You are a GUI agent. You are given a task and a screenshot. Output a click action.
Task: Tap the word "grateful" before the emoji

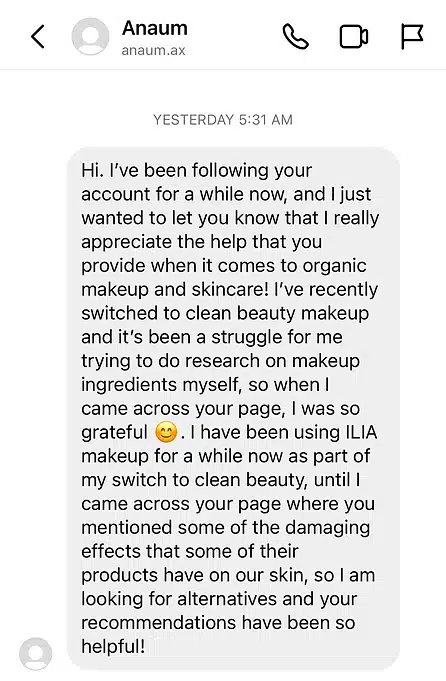115,433
